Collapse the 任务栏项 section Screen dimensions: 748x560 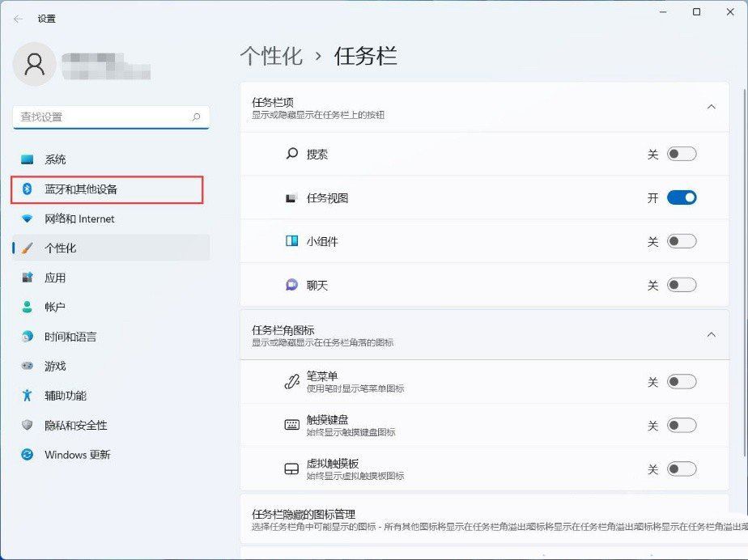(x=711, y=107)
